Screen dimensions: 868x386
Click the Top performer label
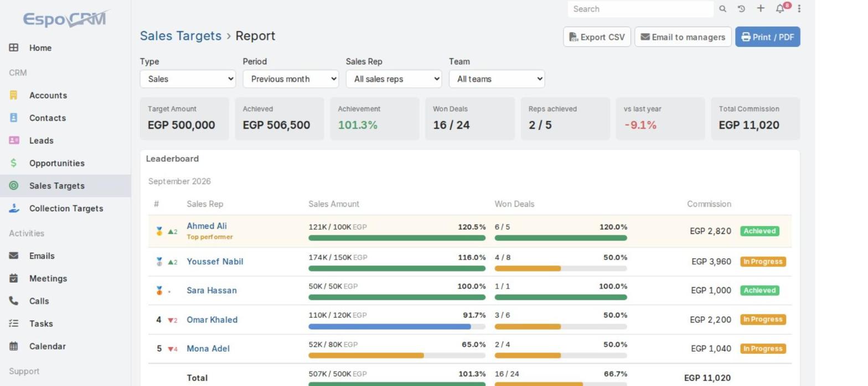210,237
